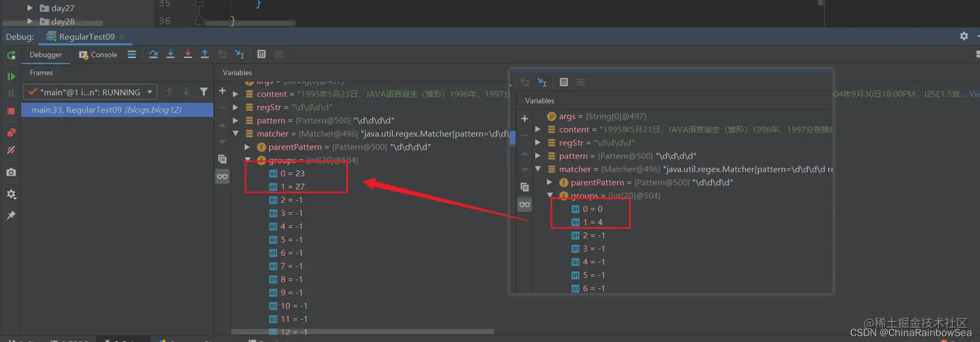The image size is (980, 342).
Task: Open the debug layout options next to Console
Action: (x=132, y=54)
